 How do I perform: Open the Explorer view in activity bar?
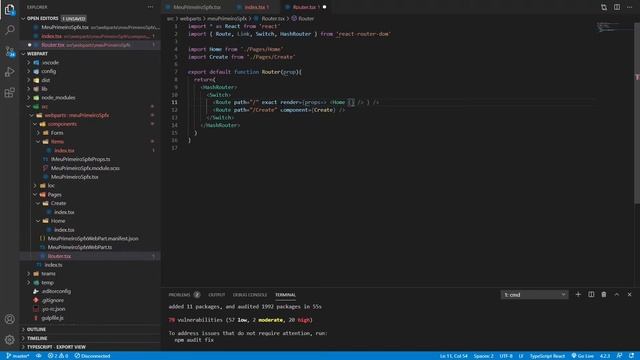(9, 9)
